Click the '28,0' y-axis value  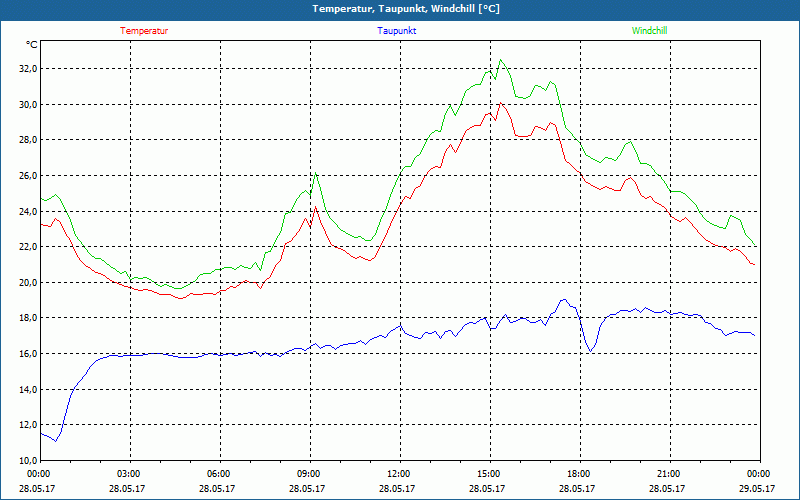click(x=29, y=140)
